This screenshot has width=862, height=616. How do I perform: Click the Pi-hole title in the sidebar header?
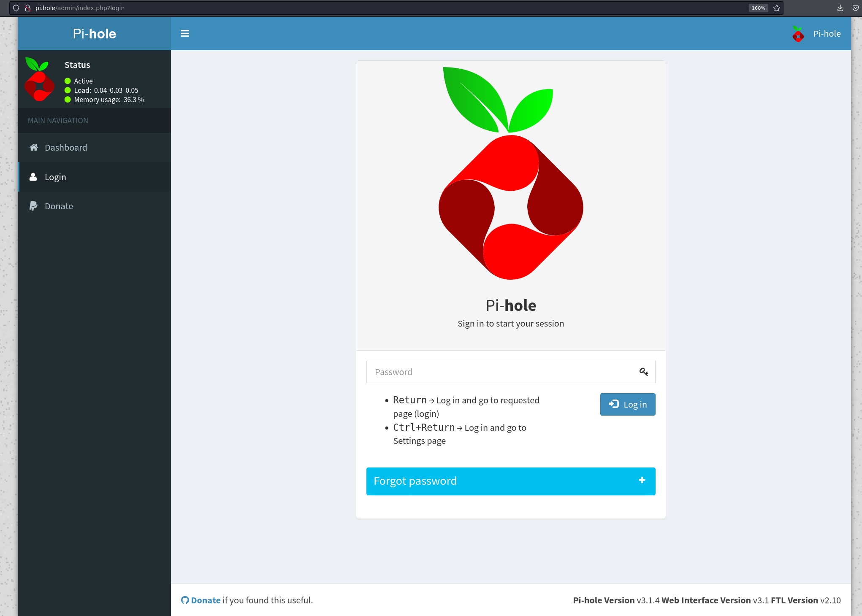coord(95,34)
